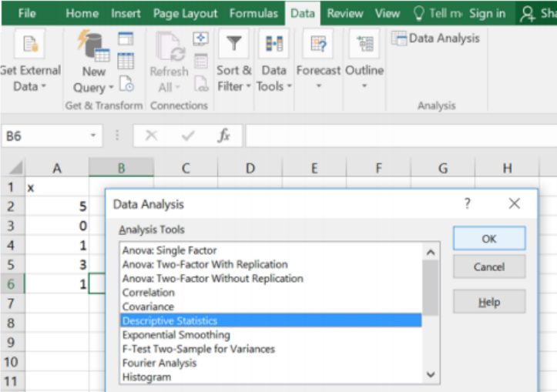Click the Cancel X in formula bar

coord(151,136)
